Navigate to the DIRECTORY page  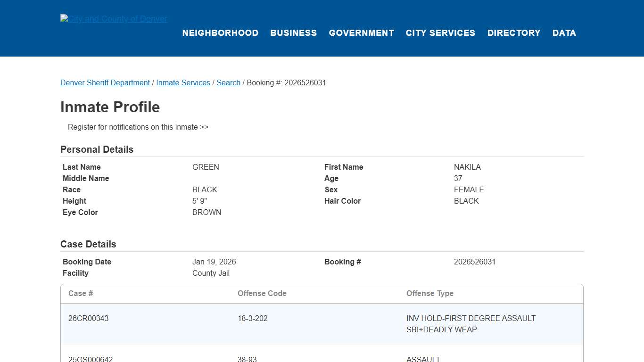click(x=514, y=33)
